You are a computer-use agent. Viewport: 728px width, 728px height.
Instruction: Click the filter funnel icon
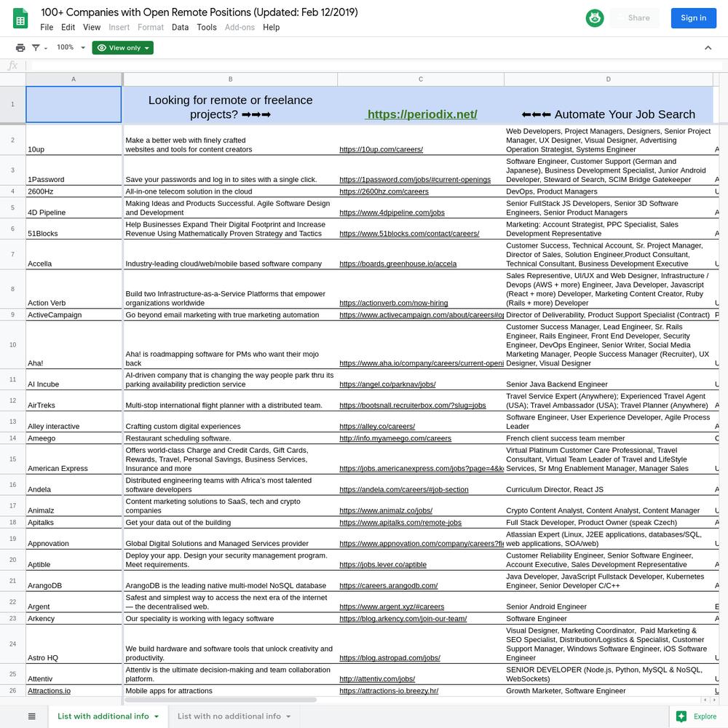tap(36, 48)
